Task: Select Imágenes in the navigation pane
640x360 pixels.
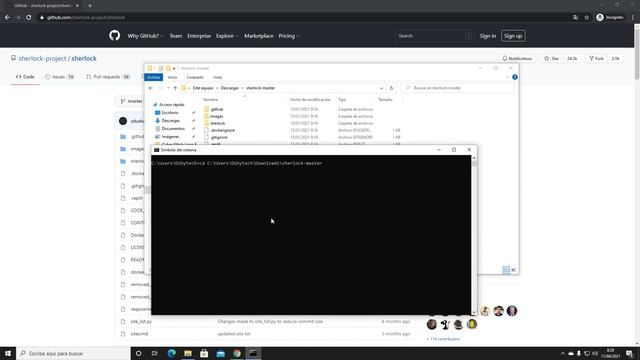Action: coord(170,137)
